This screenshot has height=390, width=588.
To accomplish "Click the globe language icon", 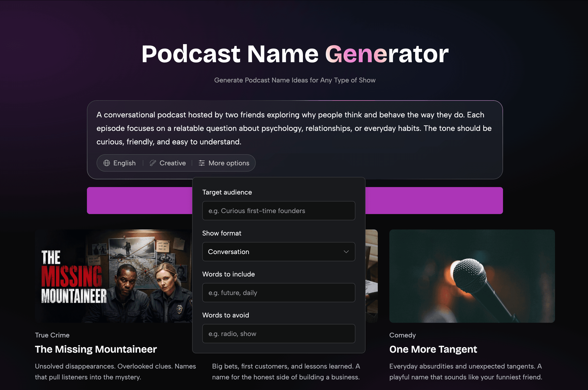I will tap(107, 163).
